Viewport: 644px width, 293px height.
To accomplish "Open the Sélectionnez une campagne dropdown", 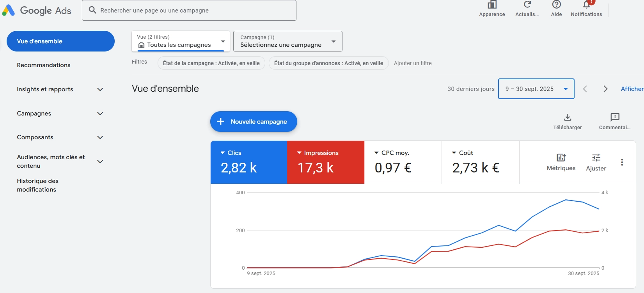I will (287, 41).
